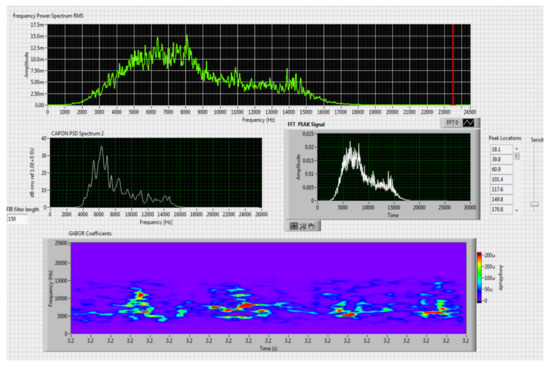Click the Peak Locations label
The image size is (550, 366).
coord(505,138)
